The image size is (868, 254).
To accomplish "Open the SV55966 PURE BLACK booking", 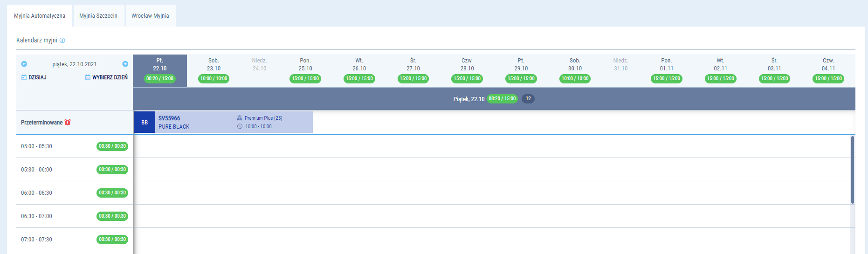I will click(196, 122).
